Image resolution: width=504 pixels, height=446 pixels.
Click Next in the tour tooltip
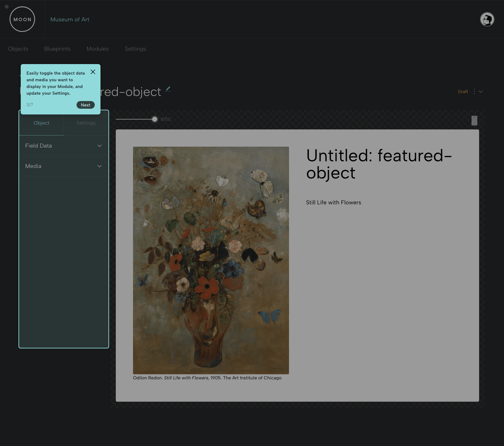[85, 105]
